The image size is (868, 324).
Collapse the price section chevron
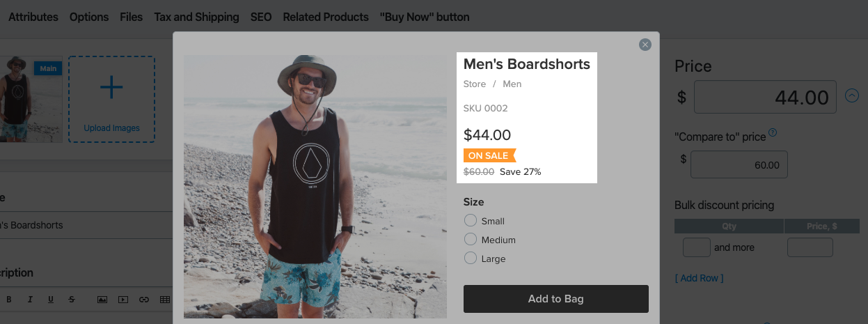tap(852, 95)
